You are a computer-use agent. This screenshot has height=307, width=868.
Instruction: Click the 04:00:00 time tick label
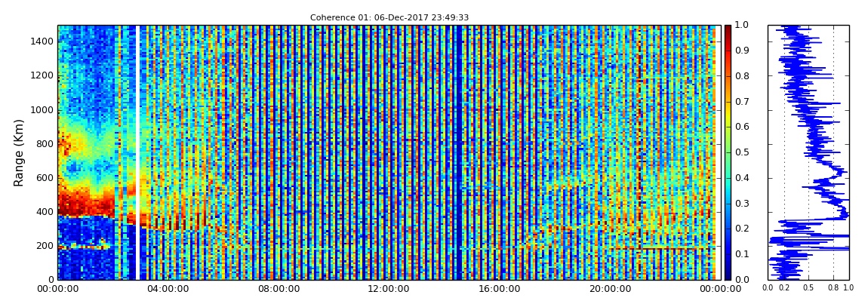(x=167, y=290)
